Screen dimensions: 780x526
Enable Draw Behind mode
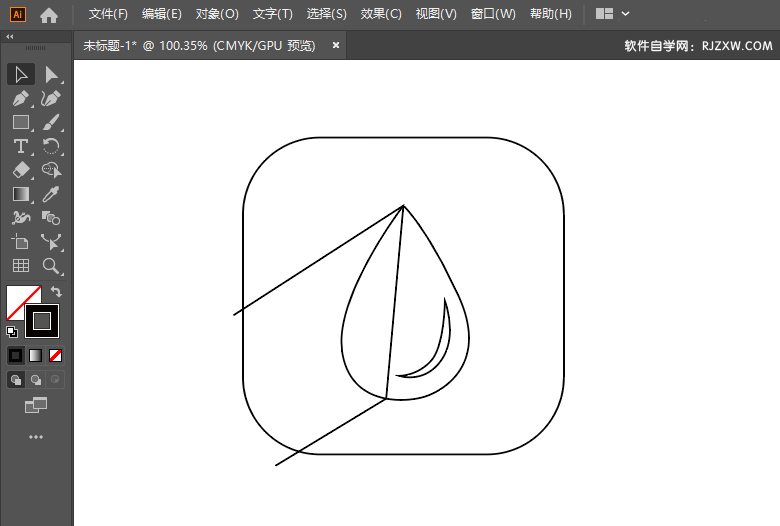pos(35,380)
